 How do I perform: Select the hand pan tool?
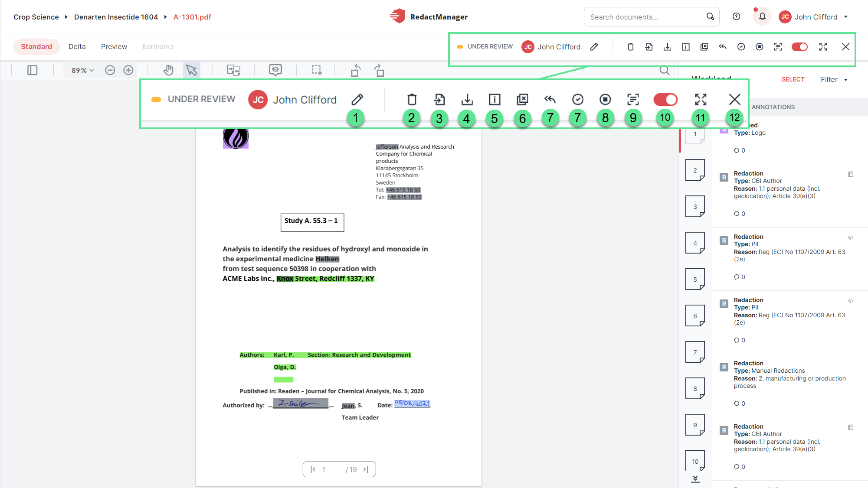tap(168, 70)
